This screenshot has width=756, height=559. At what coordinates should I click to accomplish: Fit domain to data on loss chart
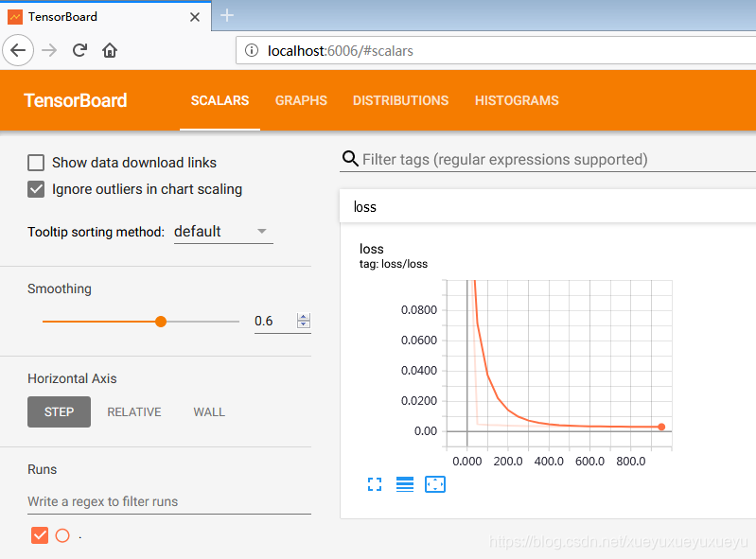(x=435, y=484)
